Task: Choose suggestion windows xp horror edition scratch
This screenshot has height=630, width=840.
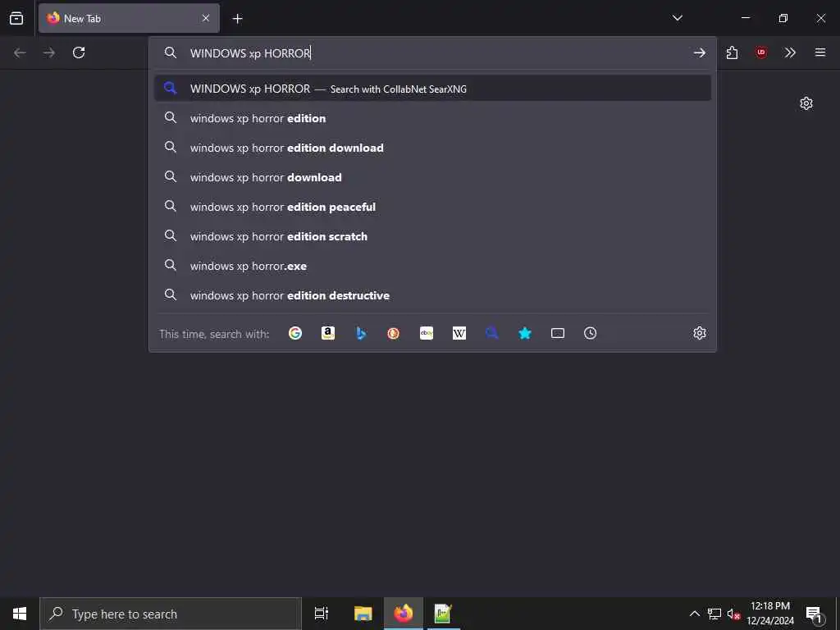Action: coord(432,235)
